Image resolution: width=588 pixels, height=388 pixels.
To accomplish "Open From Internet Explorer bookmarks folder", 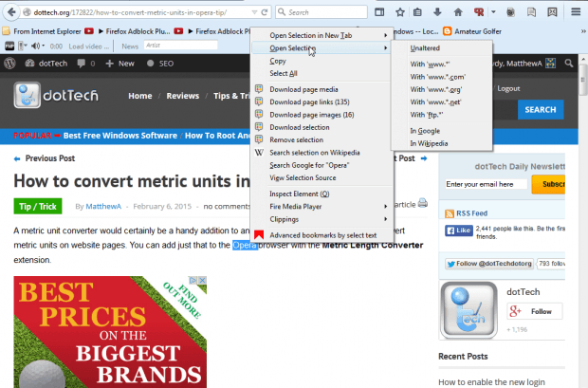I will click(42, 31).
